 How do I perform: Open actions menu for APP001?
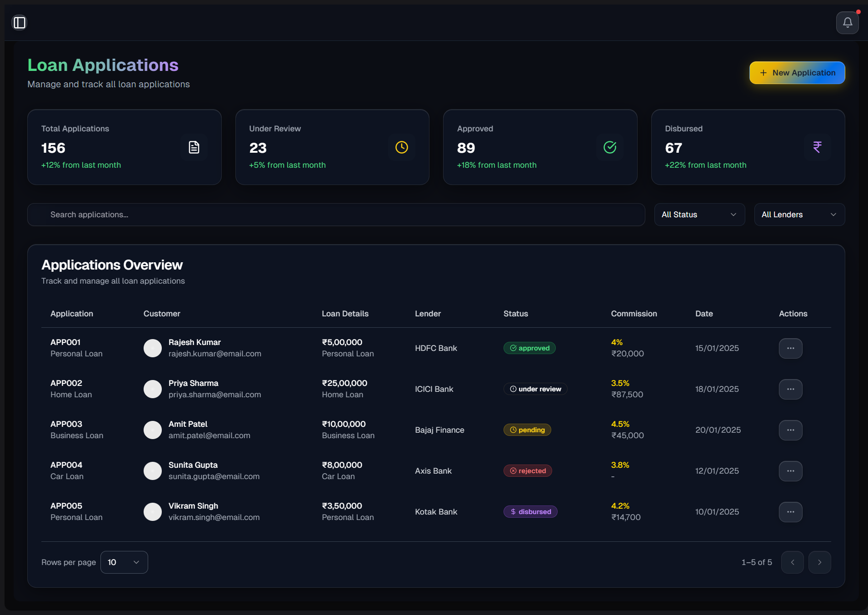click(x=791, y=348)
